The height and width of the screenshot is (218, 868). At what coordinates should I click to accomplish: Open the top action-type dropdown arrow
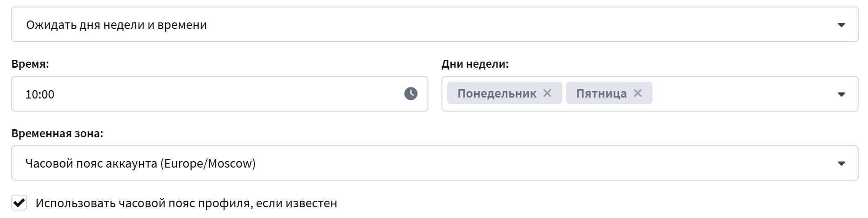click(x=841, y=25)
